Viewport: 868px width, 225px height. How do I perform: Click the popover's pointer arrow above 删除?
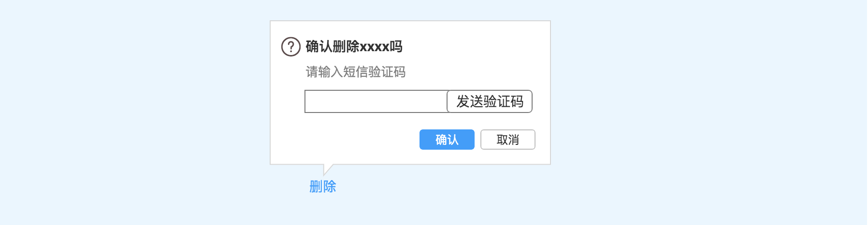coord(328,169)
